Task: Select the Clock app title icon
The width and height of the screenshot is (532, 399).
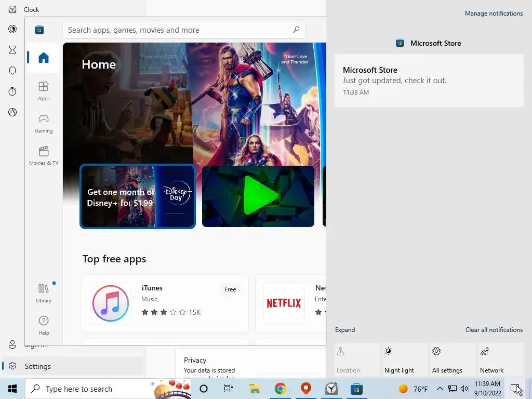Action: [x=12, y=9]
